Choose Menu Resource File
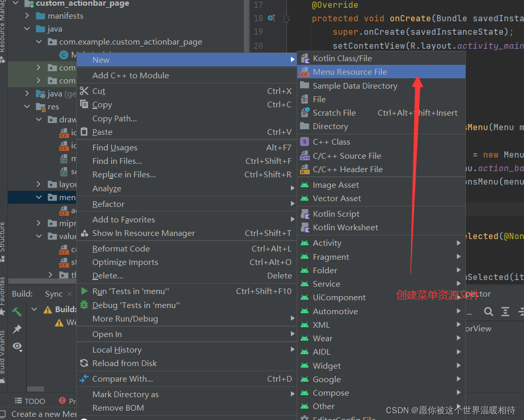The width and height of the screenshot is (524, 420). click(x=381, y=72)
